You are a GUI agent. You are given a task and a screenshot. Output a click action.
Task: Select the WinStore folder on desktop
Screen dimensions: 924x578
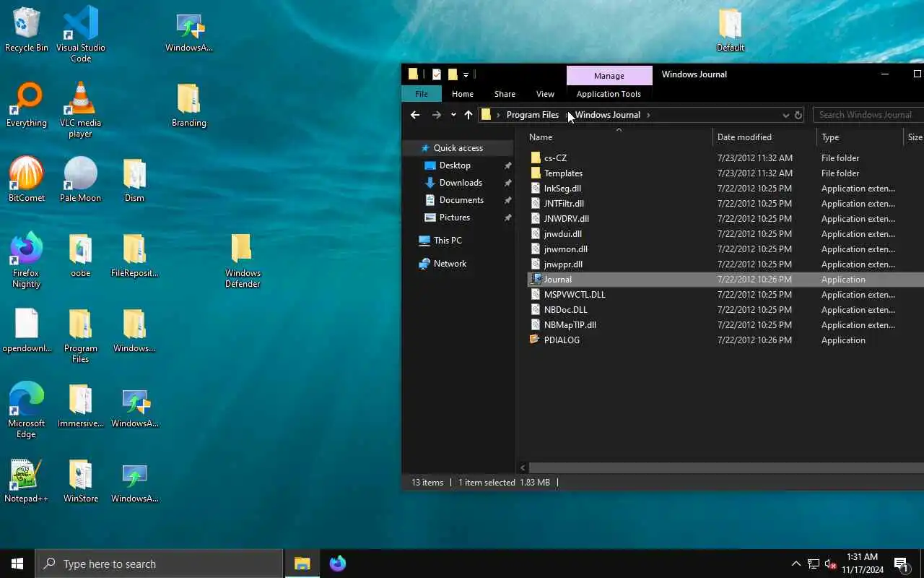pos(81,480)
